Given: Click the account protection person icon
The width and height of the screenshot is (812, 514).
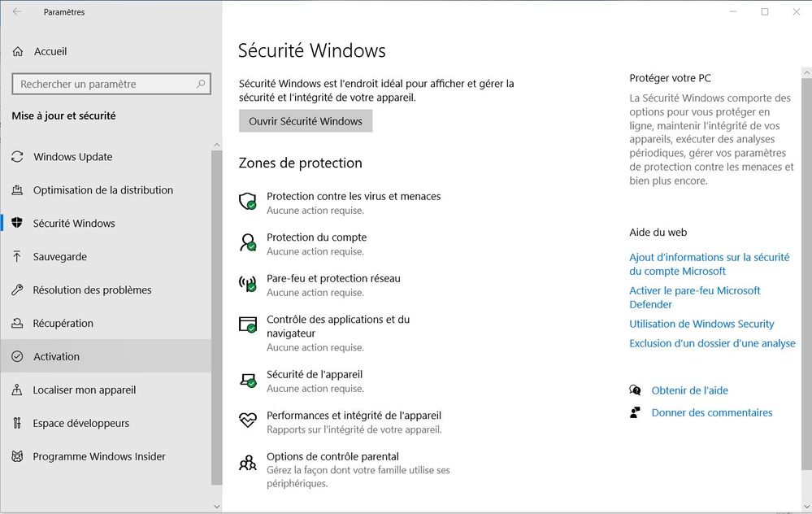Looking at the screenshot, I should [247, 242].
